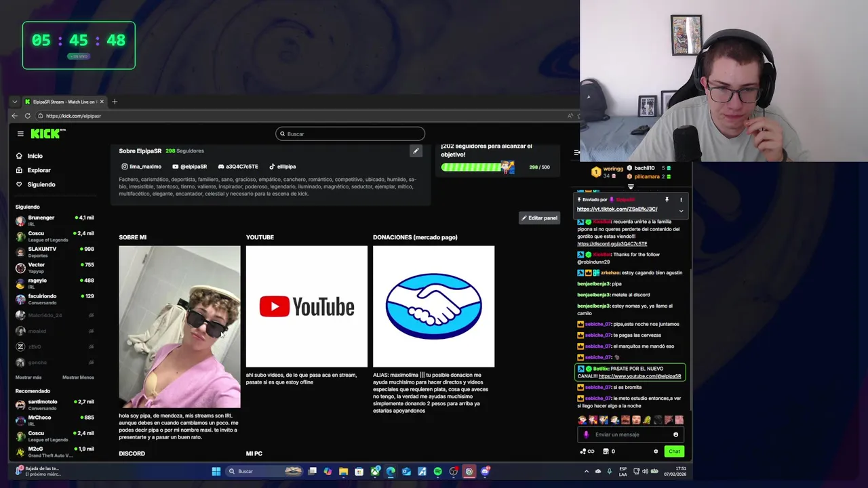Open the lima_maximo Instagram link

click(x=141, y=167)
